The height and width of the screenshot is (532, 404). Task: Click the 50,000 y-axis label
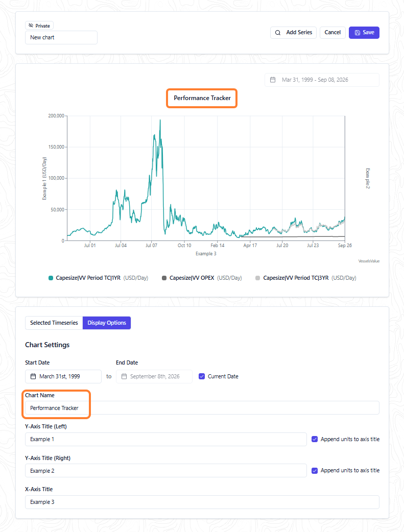(x=57, y=210)
